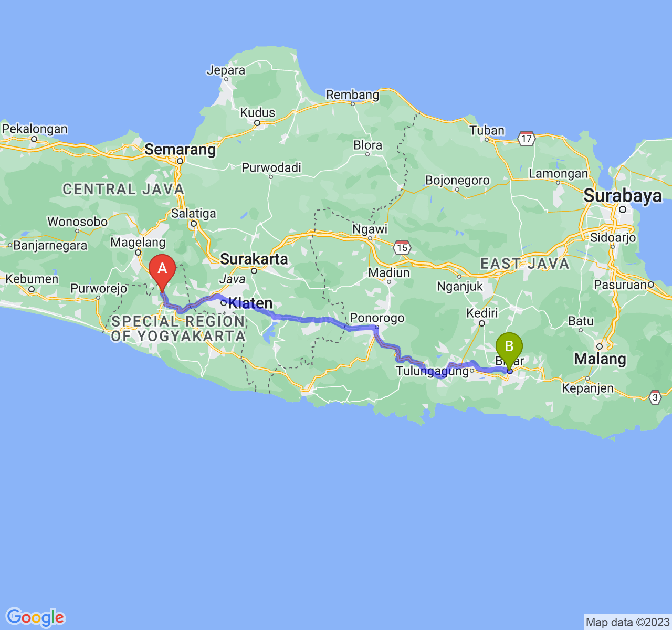Click the Rembang town label

click(x=352, y=95)
